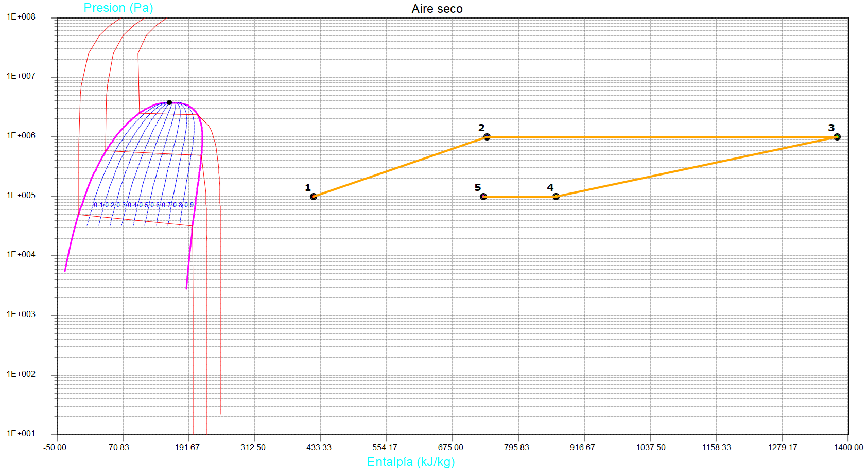
Task: Select the Presion (Pa) axis label
Action: point(118,8)
